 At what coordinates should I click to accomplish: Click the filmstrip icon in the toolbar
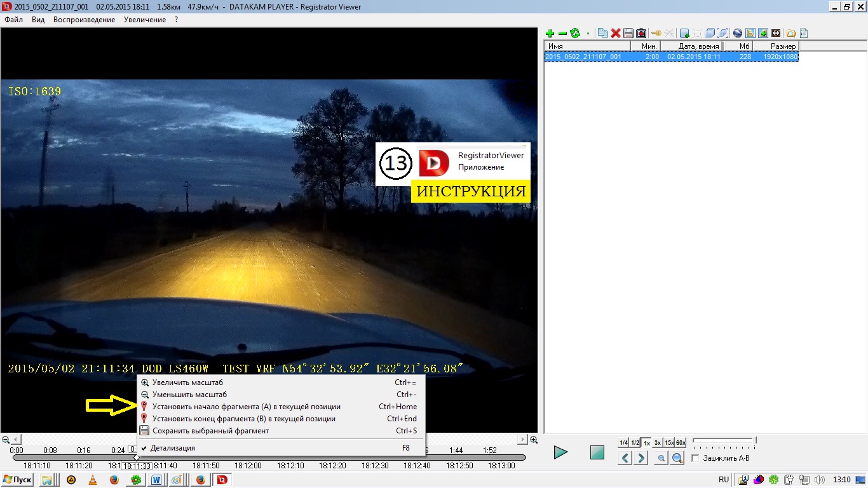(x=776, y=33)
